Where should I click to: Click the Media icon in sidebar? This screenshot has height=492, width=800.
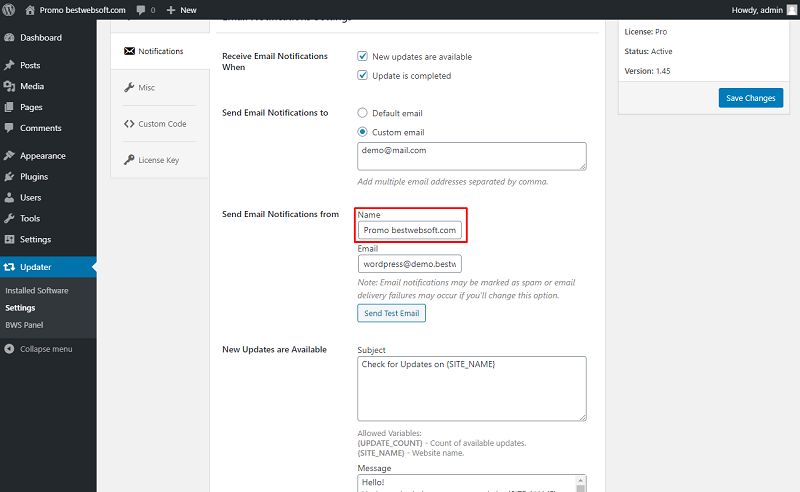click(x=9, y=86)
